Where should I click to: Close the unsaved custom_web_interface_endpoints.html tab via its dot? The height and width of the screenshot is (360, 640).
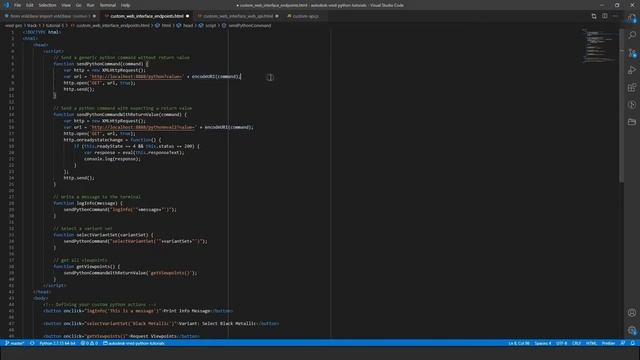click(x=187, y=16)
